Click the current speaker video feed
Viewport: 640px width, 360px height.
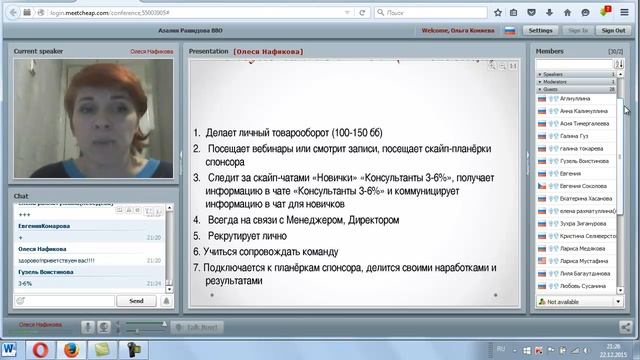pos(93,118)
